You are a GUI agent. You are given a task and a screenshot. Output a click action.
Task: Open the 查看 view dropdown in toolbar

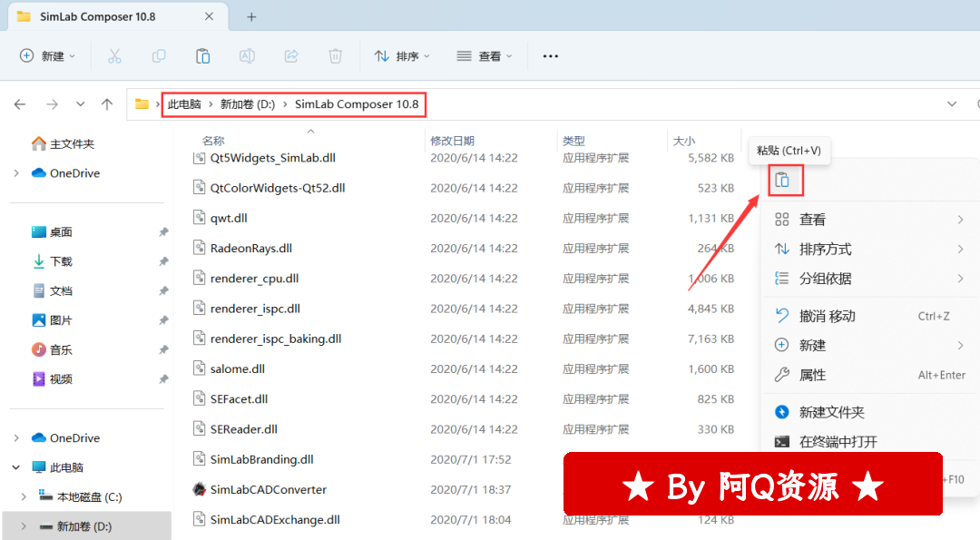click(485, 56)
